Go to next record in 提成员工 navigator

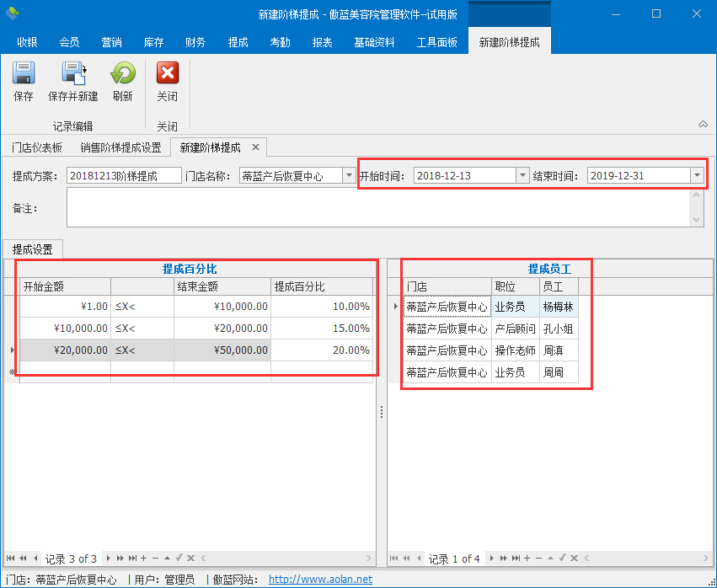pyautogui.click(x=493, y=559)
